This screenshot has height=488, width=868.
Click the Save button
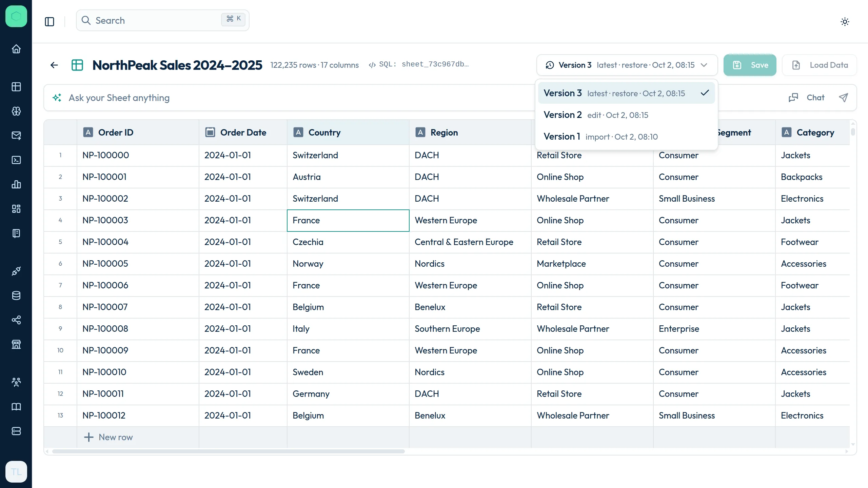(750, 65)
